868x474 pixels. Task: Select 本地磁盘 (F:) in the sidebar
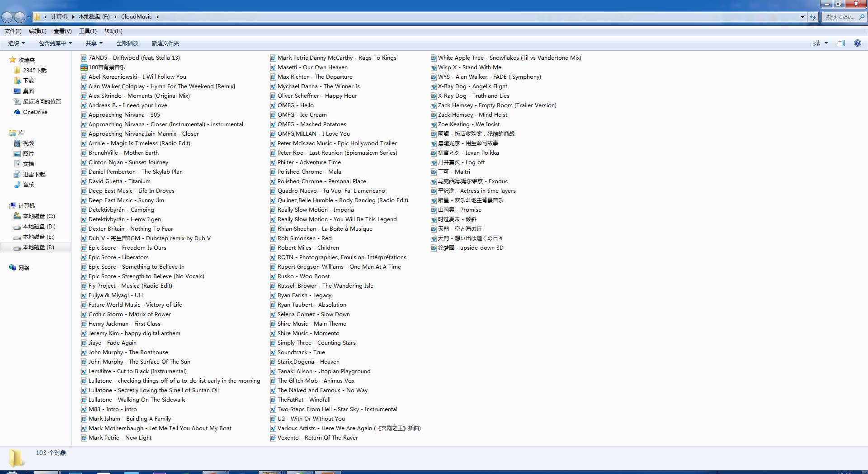[x=38, y=247]
